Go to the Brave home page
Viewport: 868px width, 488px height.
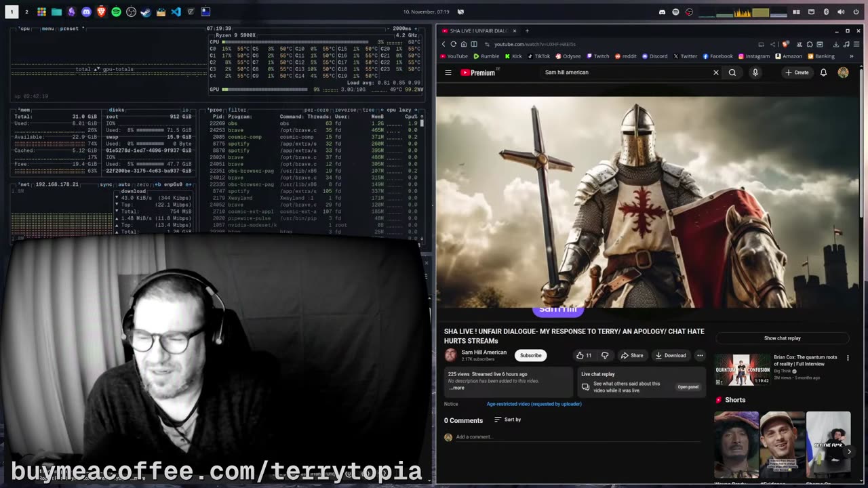click(464, 44)
